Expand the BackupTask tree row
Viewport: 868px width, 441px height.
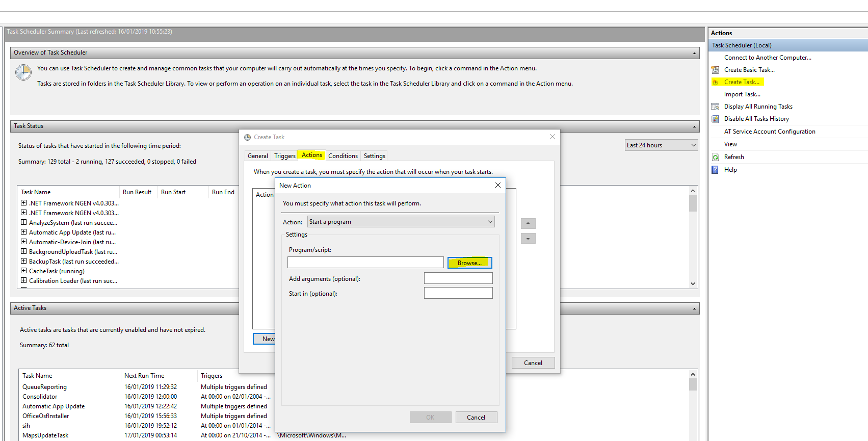[x=23, y=261]
